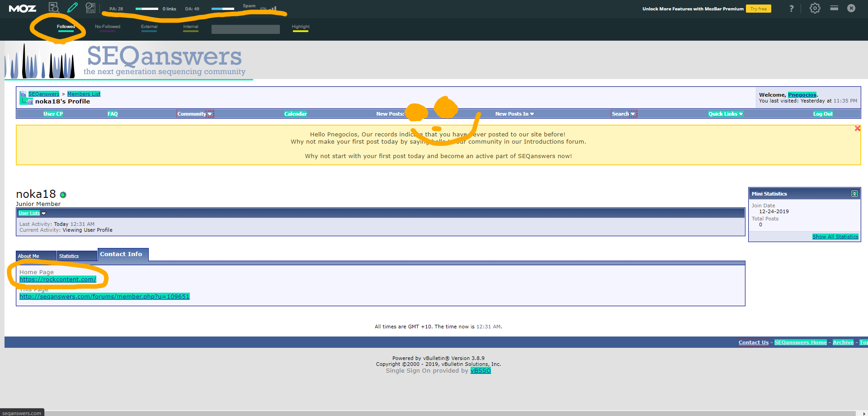The height and width of the screenshot is (416, 868).
Task: Click the vBSSO link
Action: click(481, 370)
